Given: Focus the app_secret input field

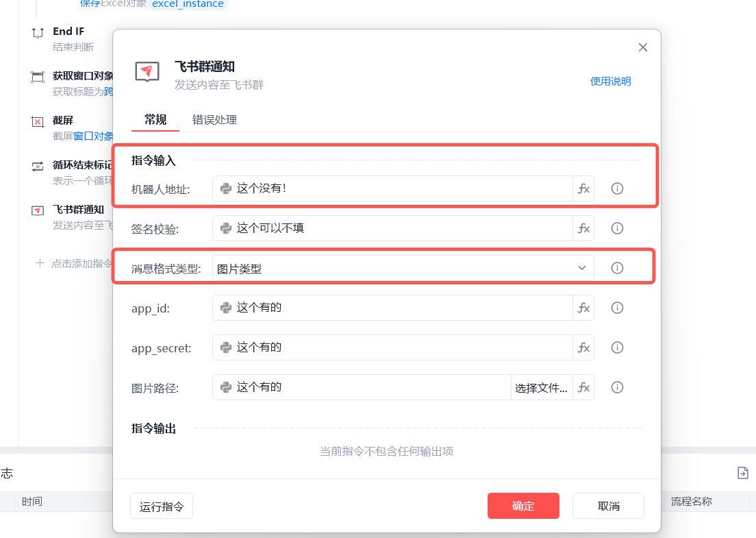Looking at the screenshot, I should 392,347.
